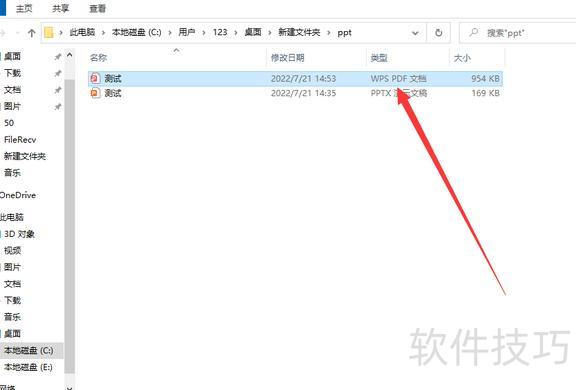Click the navigation pane scroll-up arrow
This screenshot has height=390, width=576.
(70, 56)
